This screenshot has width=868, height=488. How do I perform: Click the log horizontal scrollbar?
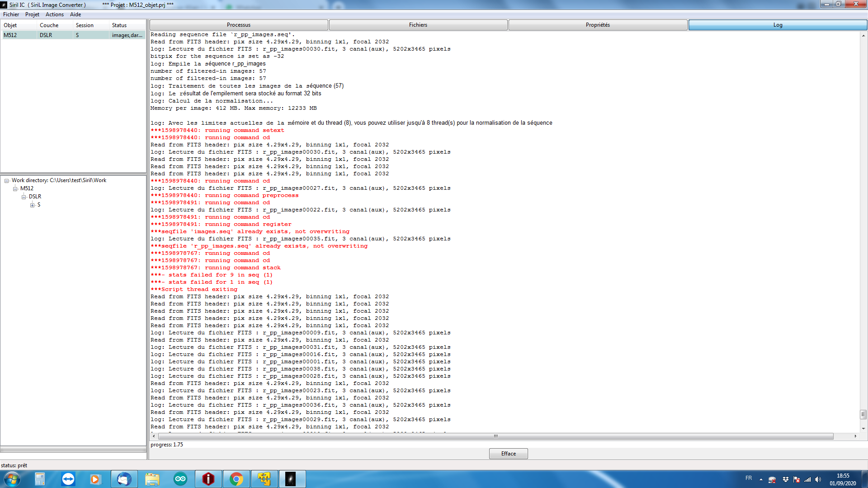pos(495,436)
